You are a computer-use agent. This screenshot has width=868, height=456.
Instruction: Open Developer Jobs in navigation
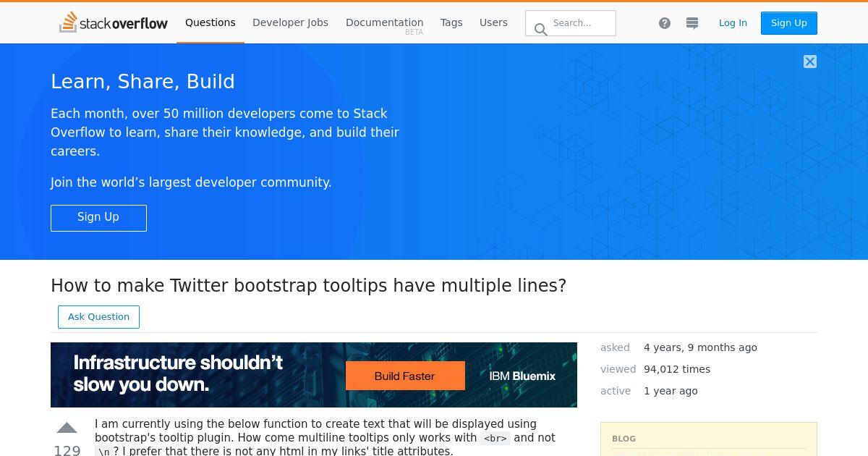290,22
